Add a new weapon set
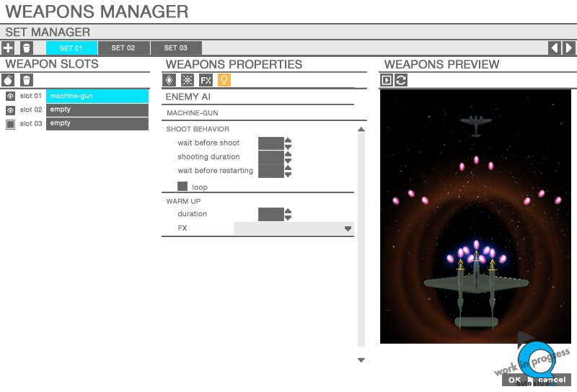This screenshot has height=392, width=577. [x=8, y=48]
